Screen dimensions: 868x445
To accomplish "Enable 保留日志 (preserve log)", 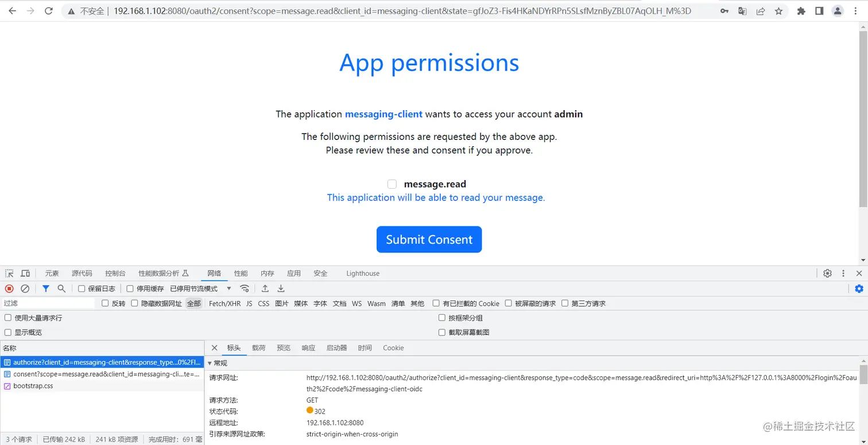I will (81, 288).
